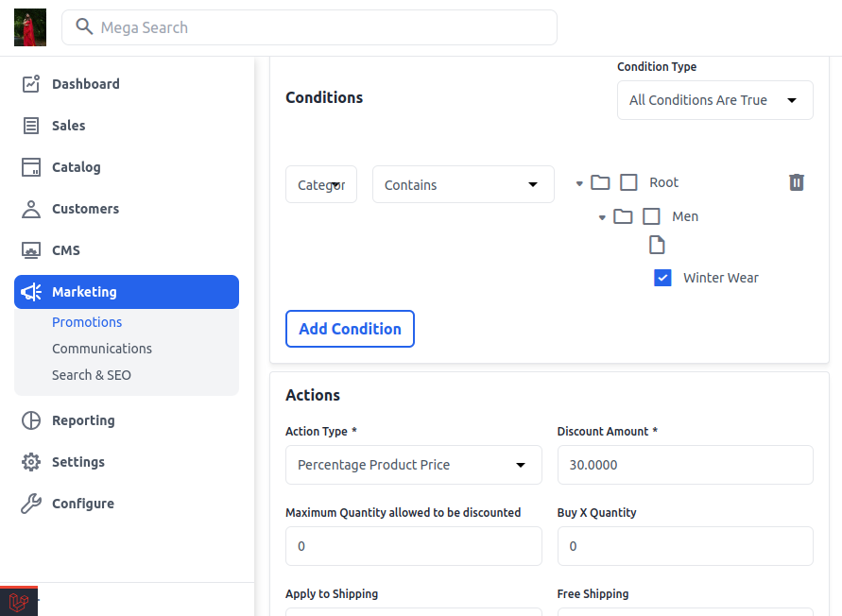This screenshot has width=842, height=616.
Task: Open Communications submenu link
Action: [x=102, y=349]
